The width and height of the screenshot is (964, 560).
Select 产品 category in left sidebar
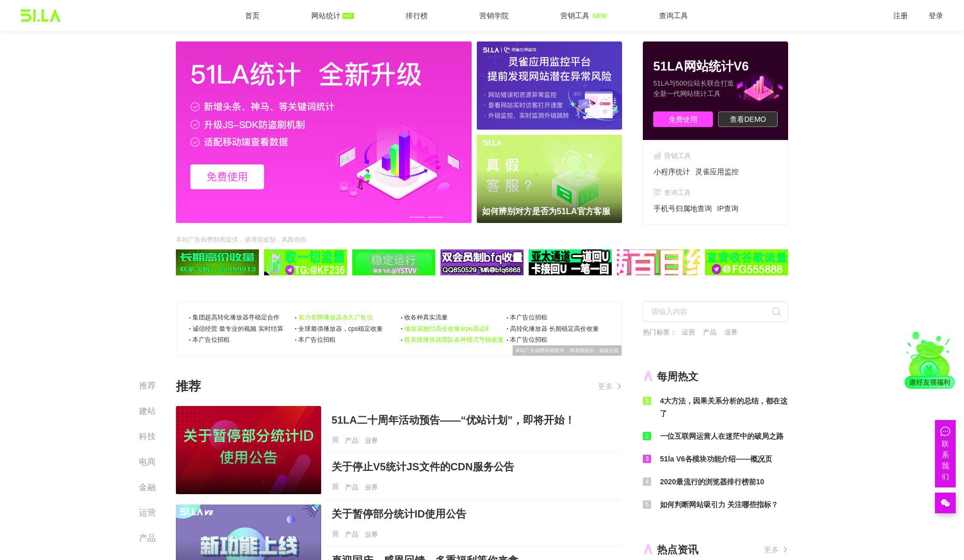coord(147,538)
